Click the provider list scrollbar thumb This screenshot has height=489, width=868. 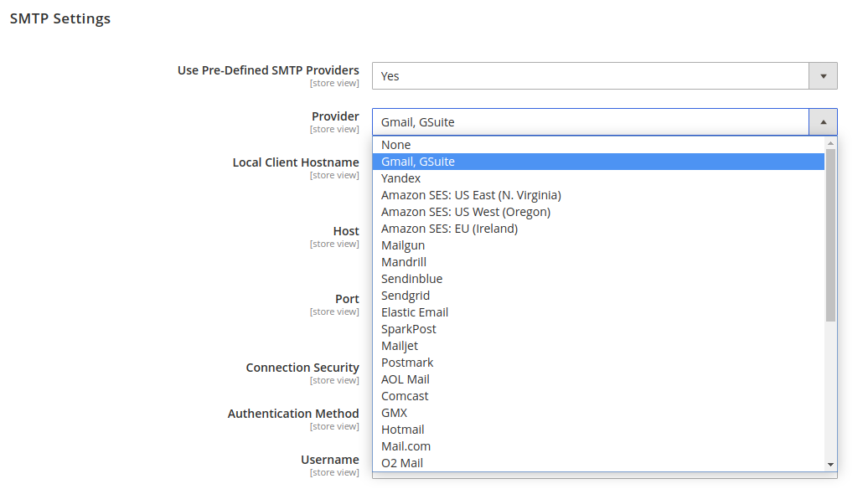(830, 234)
